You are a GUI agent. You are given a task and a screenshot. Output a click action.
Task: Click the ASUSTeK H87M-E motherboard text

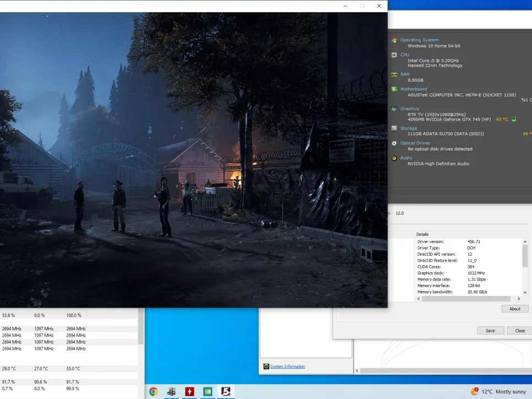click(462, 95)
